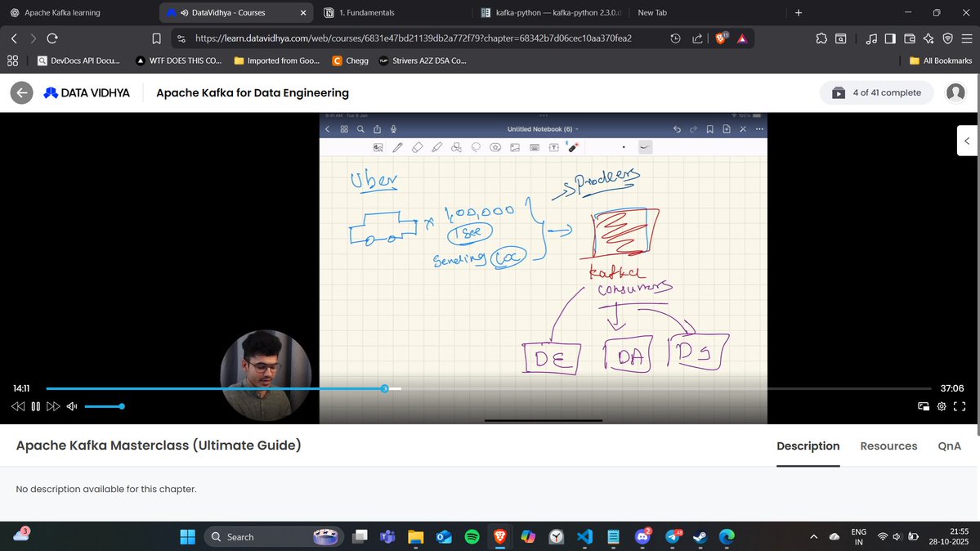Open the Chegg bookmark
Image resolution: width=980 pixels, height=551 pixels.
[x=351, y=60]
